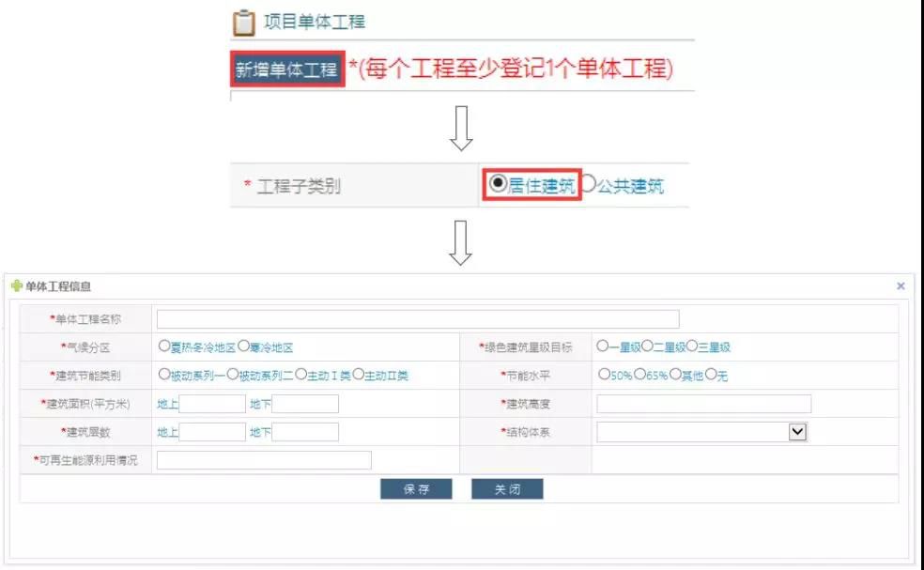Click the 关闭 button
The image size is (924, 570).
click(x=507, y=489)
